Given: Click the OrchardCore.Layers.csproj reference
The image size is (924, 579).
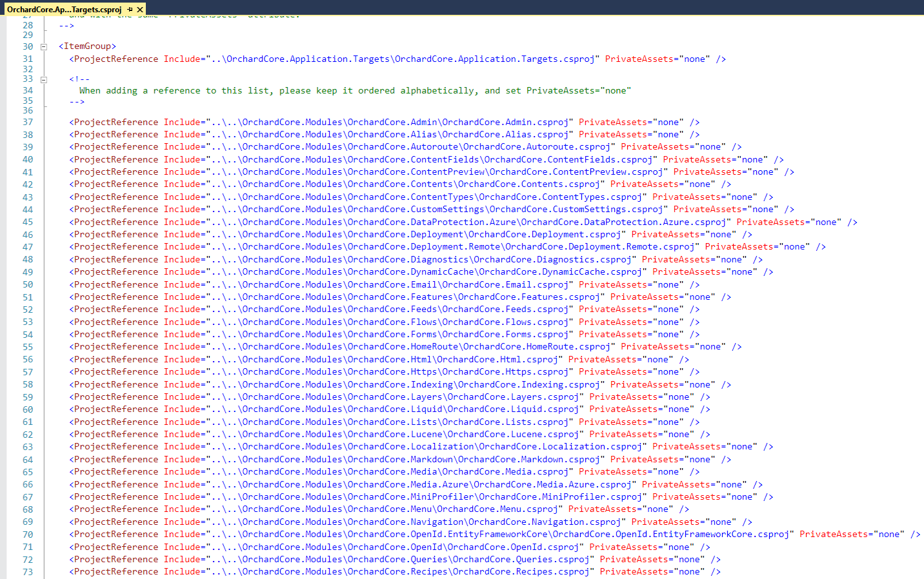Looking at the screenshot, I should (390, 397).
